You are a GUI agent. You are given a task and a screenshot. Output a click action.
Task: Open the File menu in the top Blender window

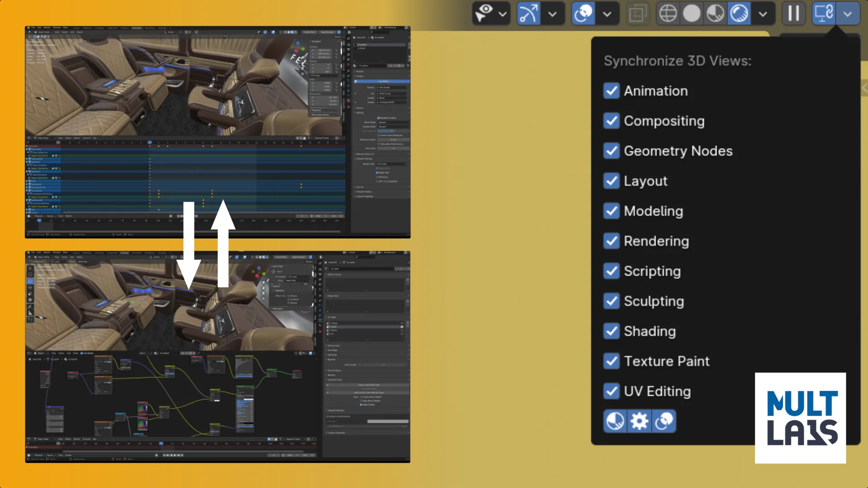pos(33,28)
